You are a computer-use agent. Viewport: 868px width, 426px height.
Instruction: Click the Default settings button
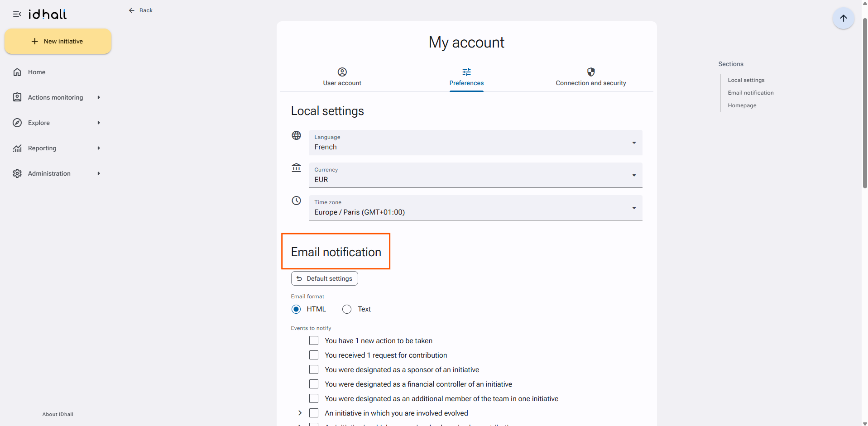click(324, 278)
